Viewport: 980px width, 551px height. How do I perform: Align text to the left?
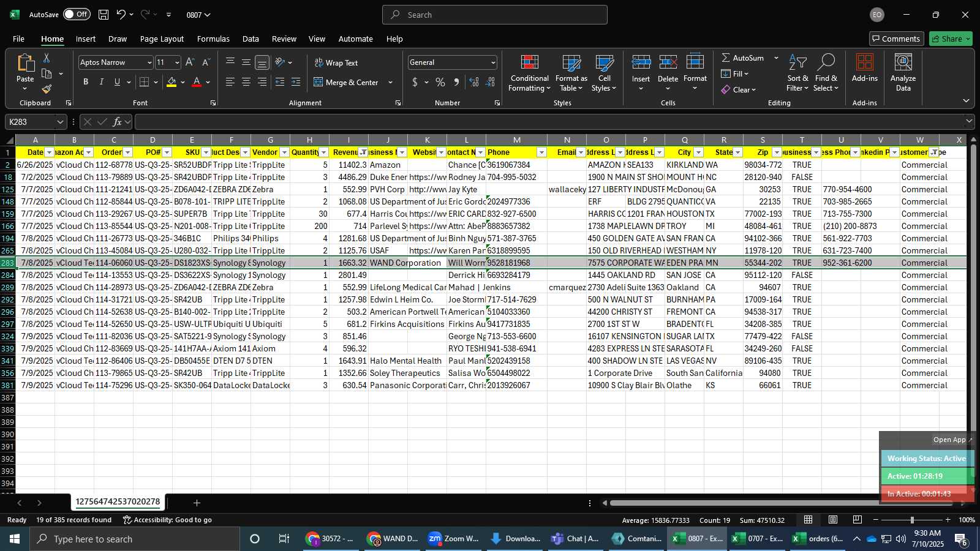(x=230, y=82)
